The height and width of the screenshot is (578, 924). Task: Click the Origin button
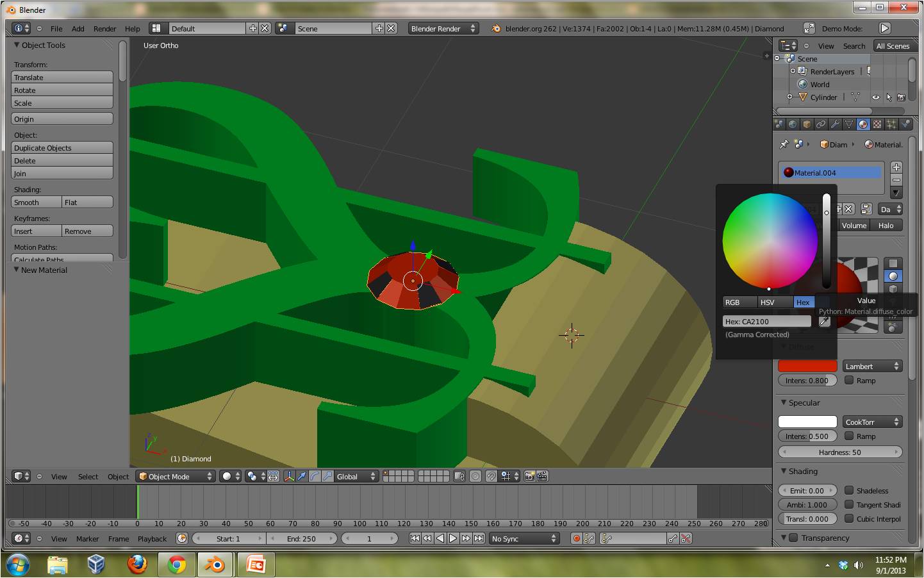pyautogui.click(x=62, y=119)
